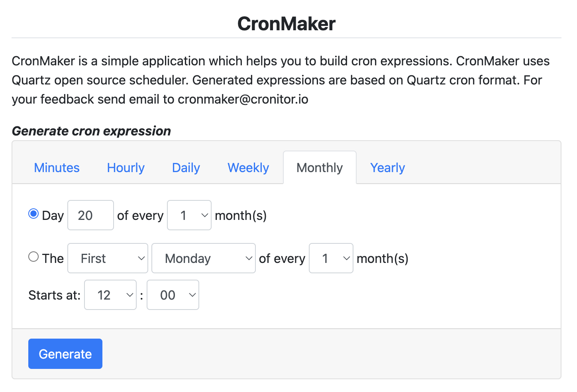Click the Monthly tab
This screenshot has width=577, height=392.
click(320, 168)
